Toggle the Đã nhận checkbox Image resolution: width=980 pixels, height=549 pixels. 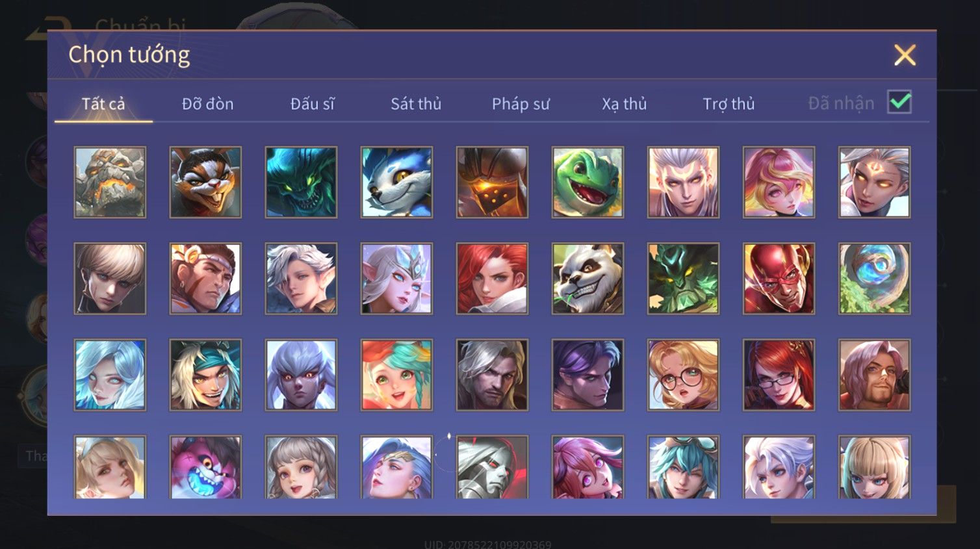click(899, 102)
